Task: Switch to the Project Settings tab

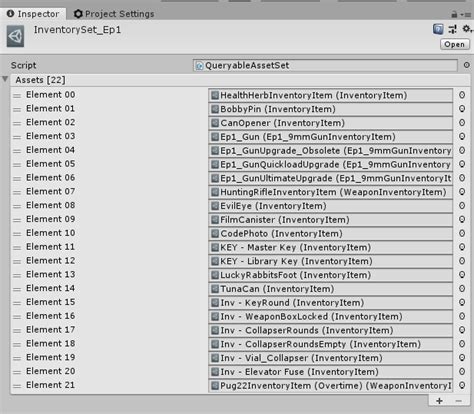Action: (x=114, y=14)
